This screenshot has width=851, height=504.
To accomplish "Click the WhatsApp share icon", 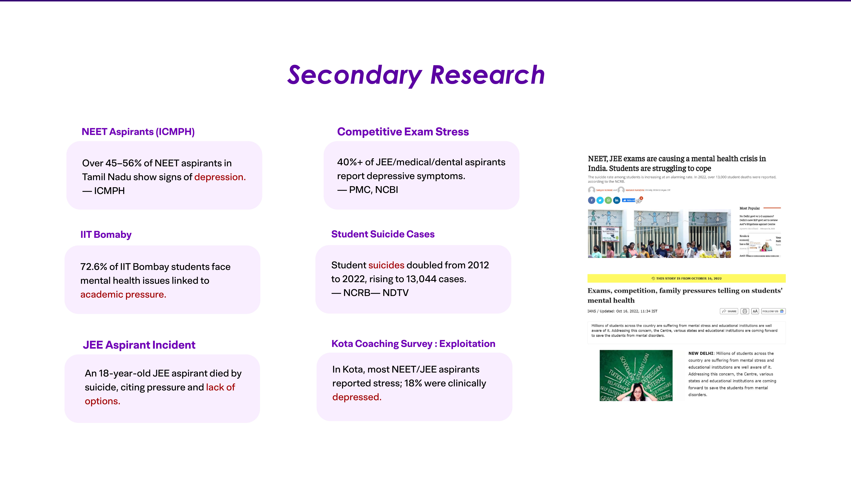I will (609, 200).
